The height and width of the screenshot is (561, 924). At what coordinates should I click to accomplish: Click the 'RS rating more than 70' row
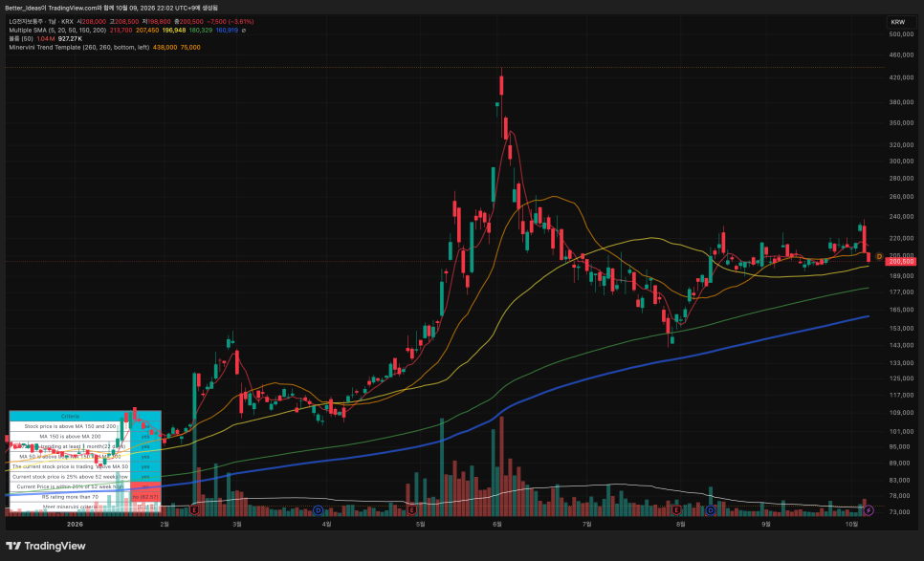[x=85, y=497]
